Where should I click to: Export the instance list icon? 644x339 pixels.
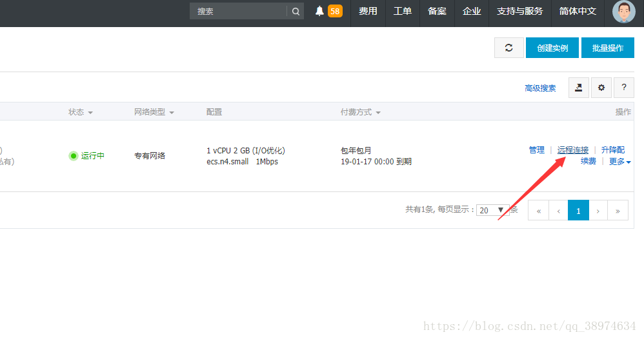click(579, 88)
